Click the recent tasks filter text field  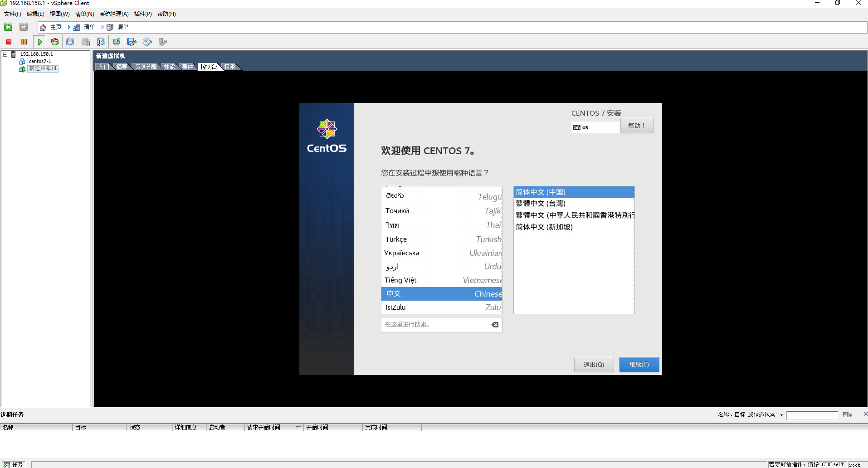[x=812, y=415]
